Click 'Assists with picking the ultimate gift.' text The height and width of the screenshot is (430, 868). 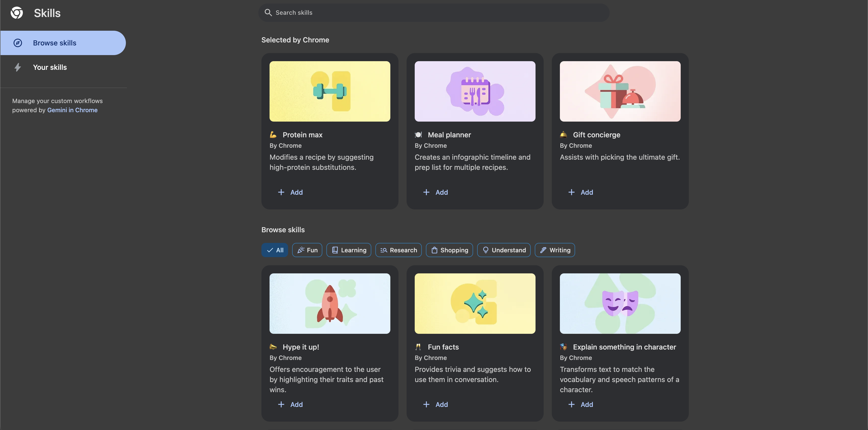point(620,157)
